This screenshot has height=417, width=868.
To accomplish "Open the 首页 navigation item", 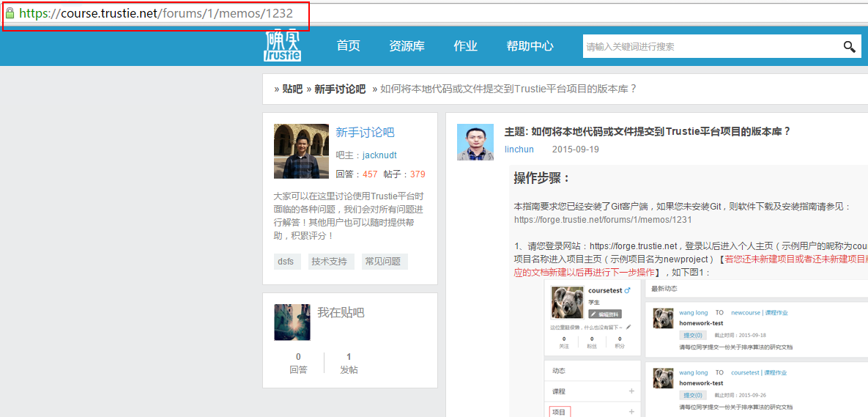I will click(x=348, y=46).
